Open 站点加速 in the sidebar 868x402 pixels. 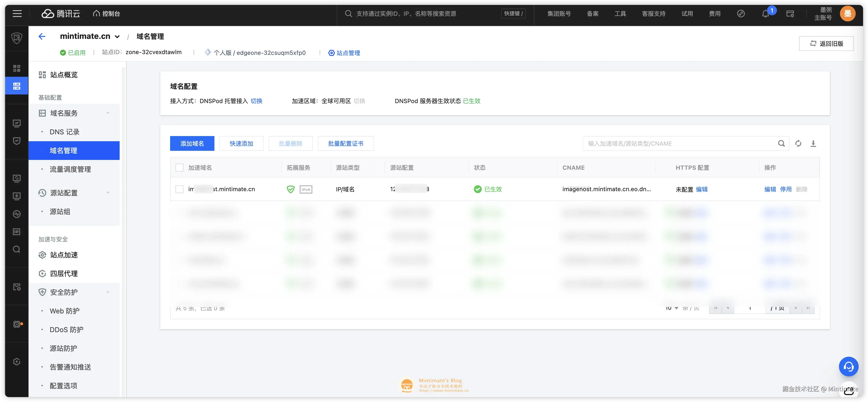[x=64, y=255]
